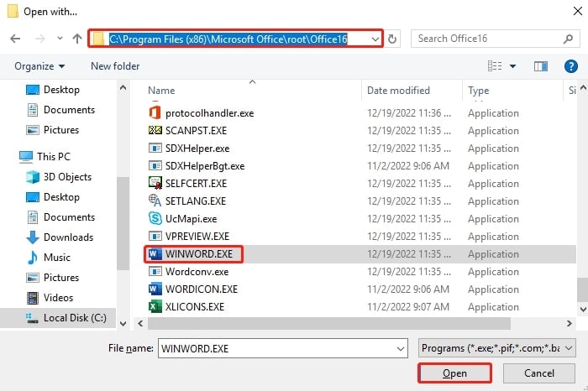Select Documents under Quick access
Image resolution: width=588 pixels, height=391 pixels.
[60, 110]
